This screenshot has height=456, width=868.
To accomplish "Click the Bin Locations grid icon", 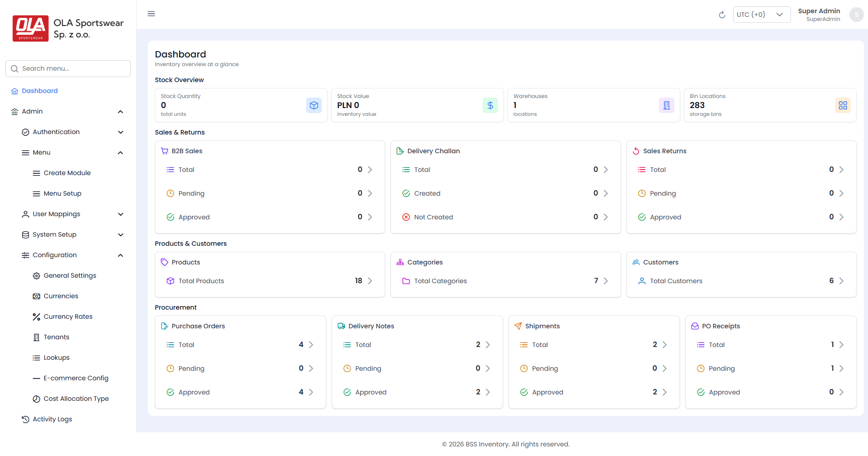I will 842,105.
